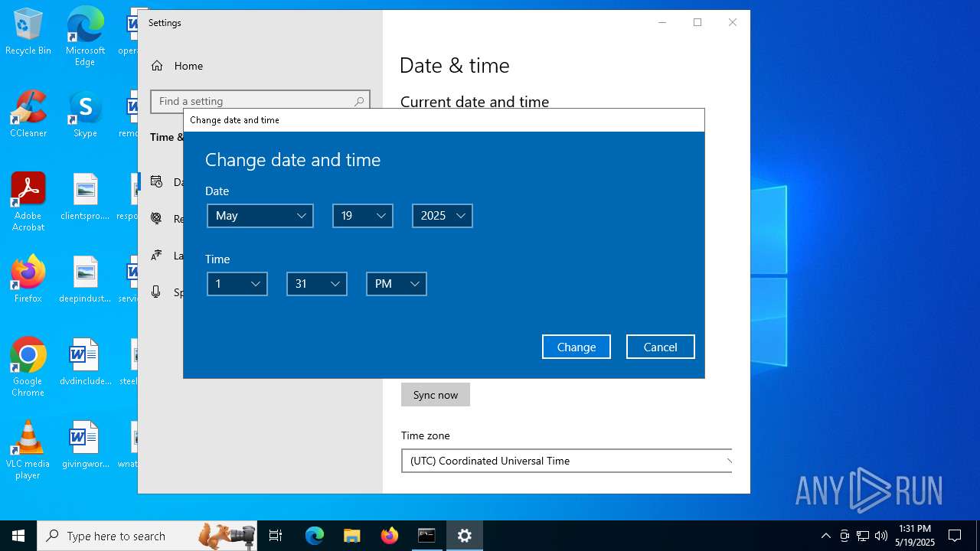
Task: Click the search magnifier in Find a setting
Action: (359, 101)
